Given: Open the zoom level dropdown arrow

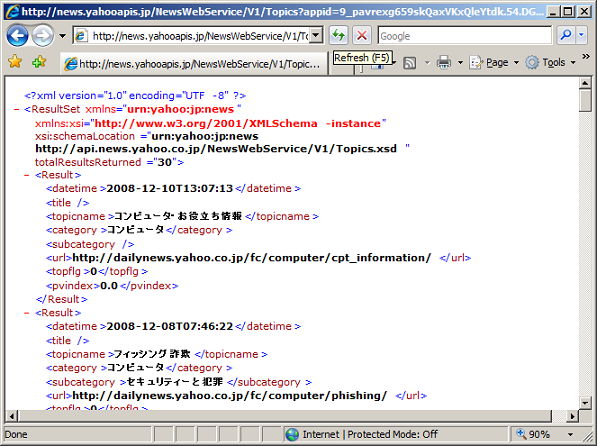Looking at the screenshot, I should [570, 434].
